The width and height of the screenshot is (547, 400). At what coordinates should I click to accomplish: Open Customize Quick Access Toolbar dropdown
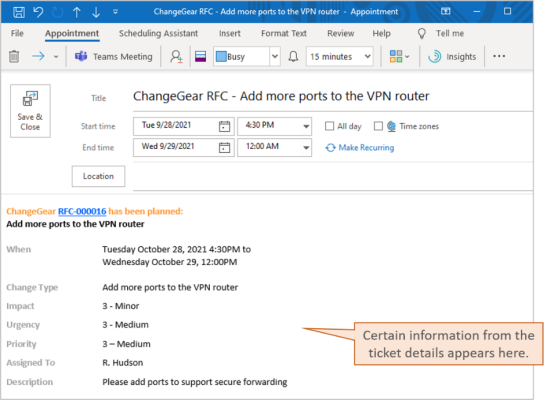point(115,12)
